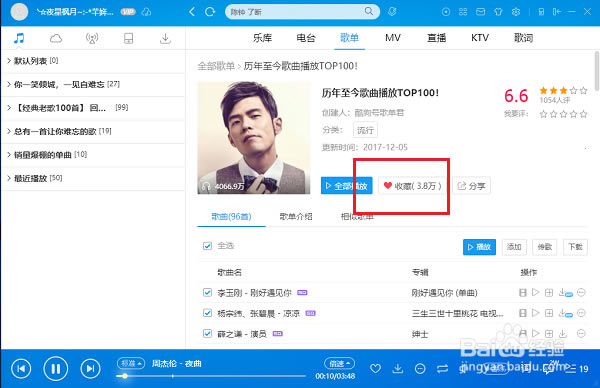Image resolution: width=600 pixels, height=388 pixels.
Task: Open the 全部歌单 breadcrumb link
Action: tap(216, 66)
